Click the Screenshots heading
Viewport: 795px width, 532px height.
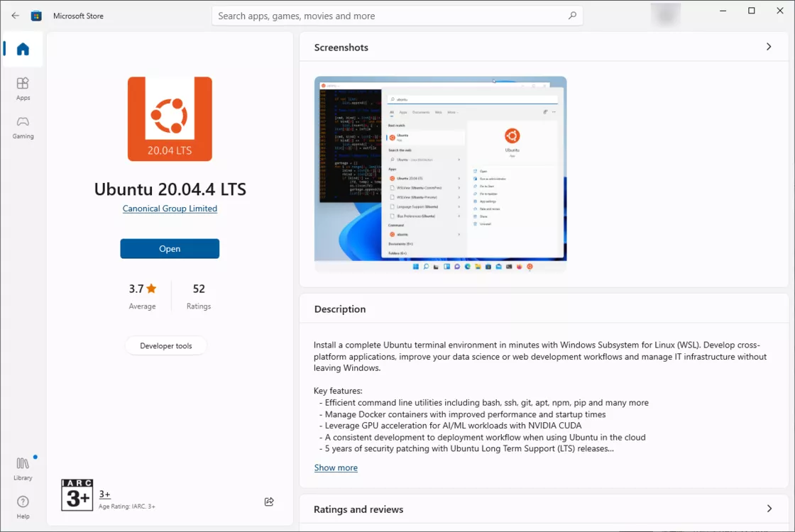click(x=341, y=47)
